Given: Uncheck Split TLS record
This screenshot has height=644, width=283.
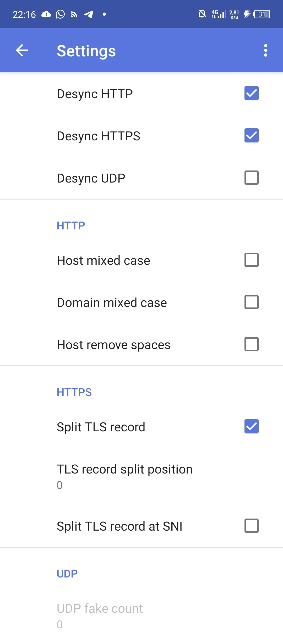Looking at the screenshot, I should [251, 427].
